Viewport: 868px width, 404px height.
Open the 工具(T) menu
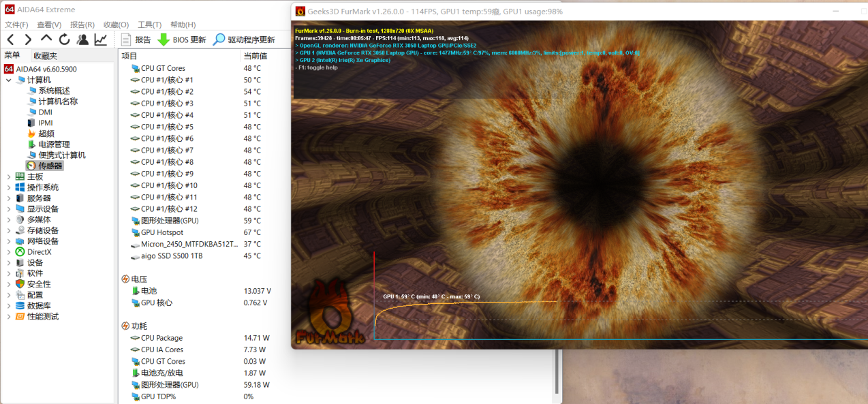(149, 25)
